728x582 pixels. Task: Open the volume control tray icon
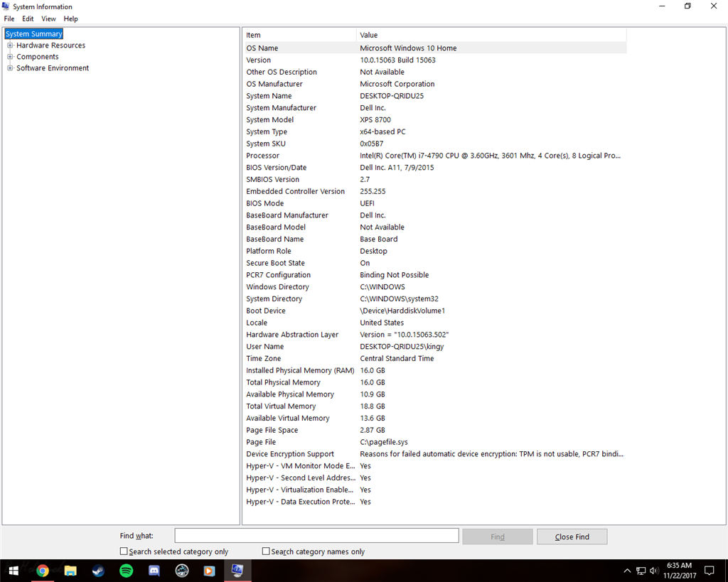tap(654, 571)
